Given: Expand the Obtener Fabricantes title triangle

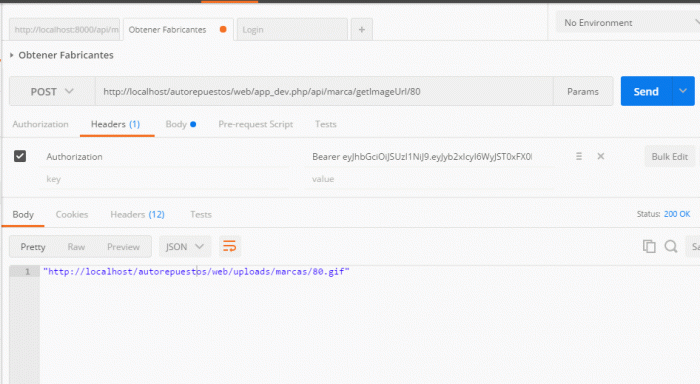Looking at the screenshot, I should [12, 55].
